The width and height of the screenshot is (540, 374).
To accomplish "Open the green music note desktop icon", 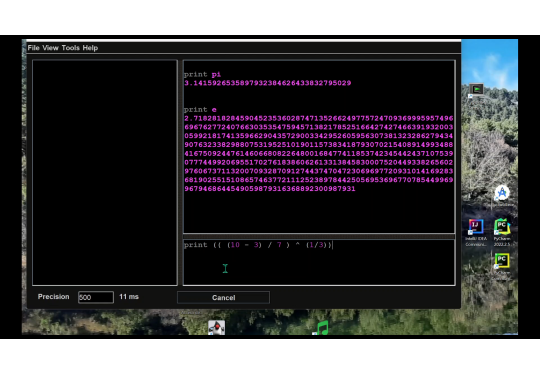I will 321,328.
